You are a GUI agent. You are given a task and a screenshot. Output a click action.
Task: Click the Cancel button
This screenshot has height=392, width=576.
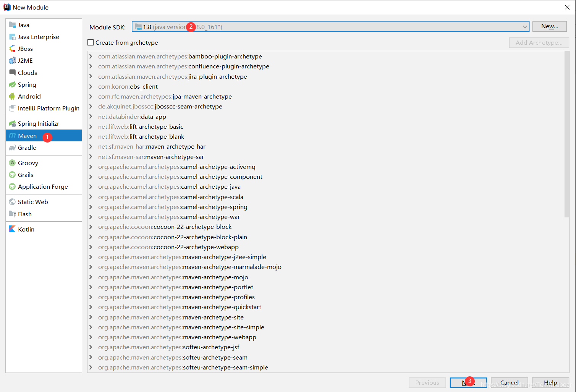510,382
